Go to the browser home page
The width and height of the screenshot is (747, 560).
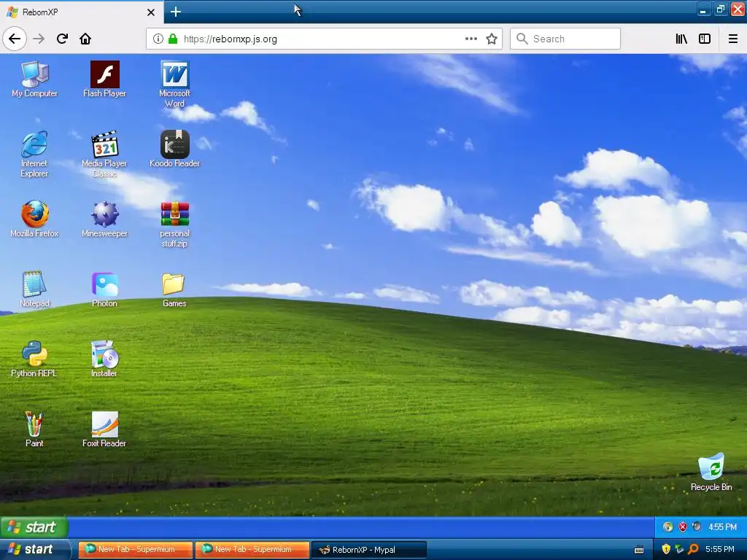pyautogui.click(x=85, y=39)
